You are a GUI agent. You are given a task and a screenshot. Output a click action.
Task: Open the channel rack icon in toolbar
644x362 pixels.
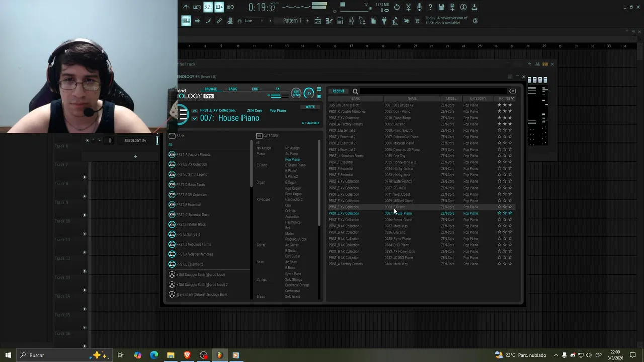[340, 21]
